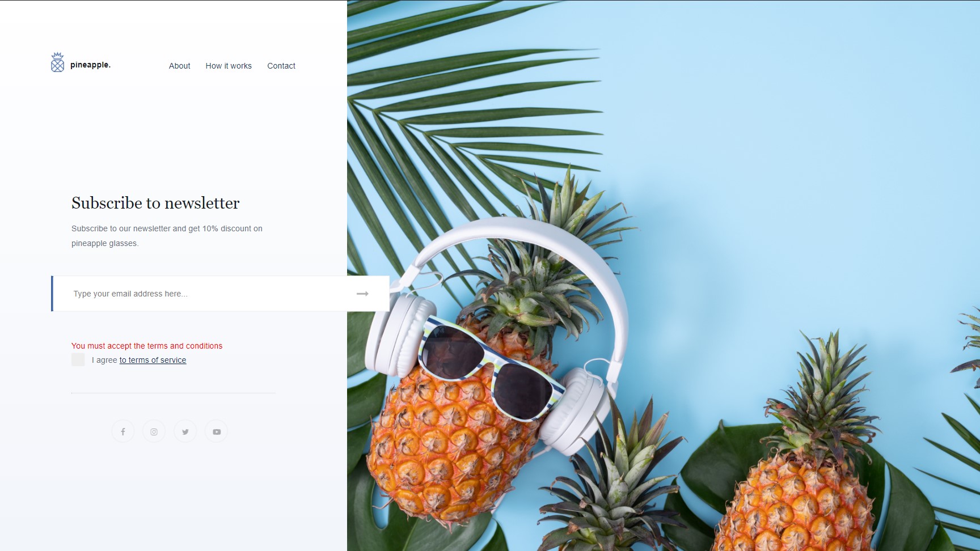The image size is (980, 551).
Task: Click the pineapple logo icon
Action: point(57,62)
